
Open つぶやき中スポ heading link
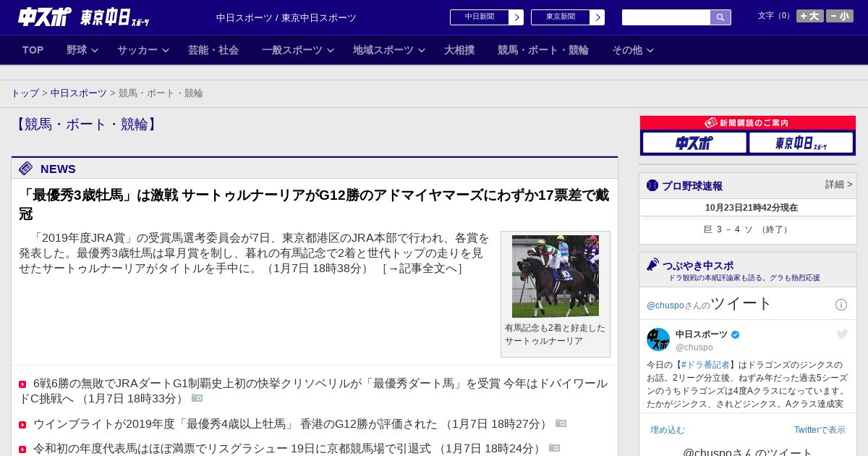(698, 266)
